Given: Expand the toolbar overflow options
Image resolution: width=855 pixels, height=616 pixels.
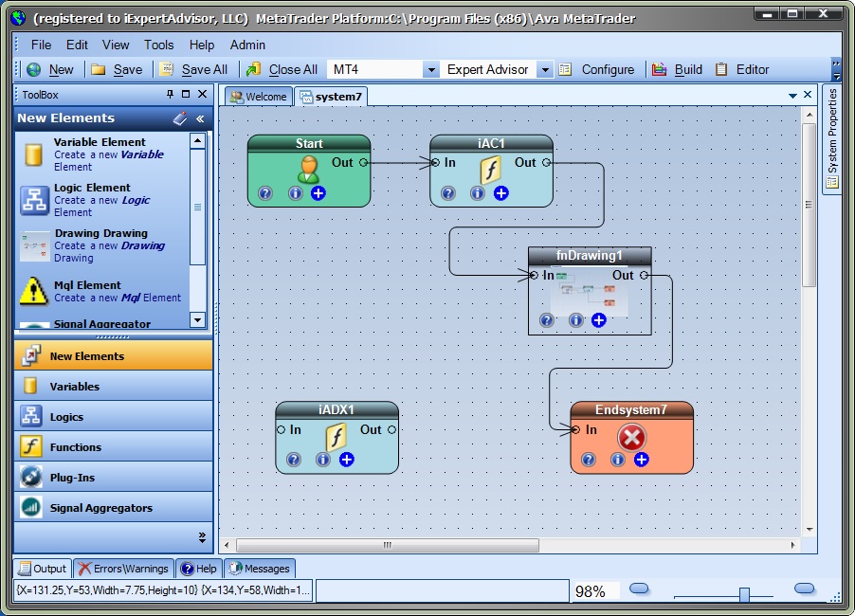Looking at the screenshot, I should click(835, 70).
